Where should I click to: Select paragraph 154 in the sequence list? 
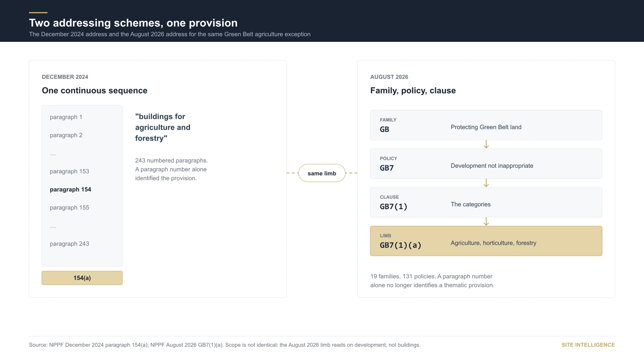point(70,189)
